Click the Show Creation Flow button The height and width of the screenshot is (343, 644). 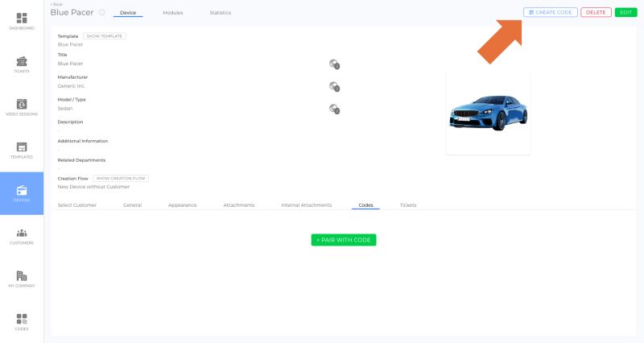pos(121,178)
